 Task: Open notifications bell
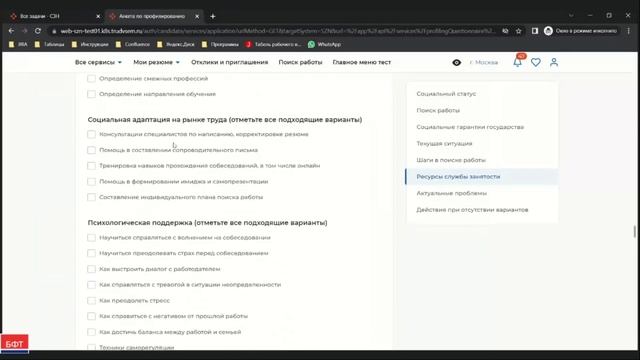[x=518, y=62]
